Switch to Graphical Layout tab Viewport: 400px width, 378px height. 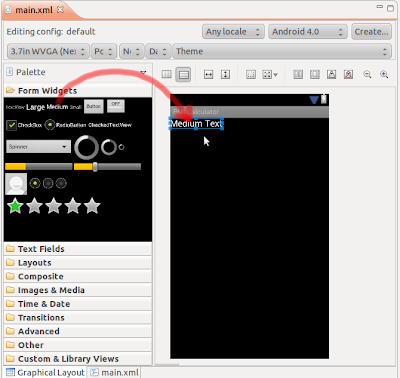[x=45, y=372]
